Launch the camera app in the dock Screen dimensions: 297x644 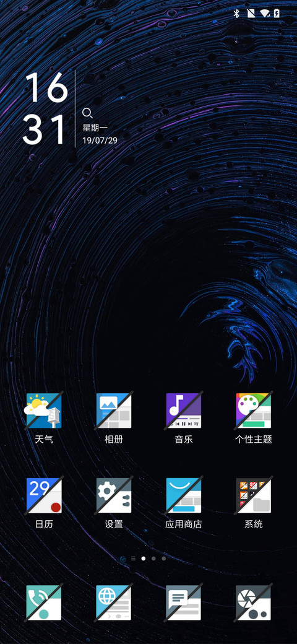(x=253, y=603)
